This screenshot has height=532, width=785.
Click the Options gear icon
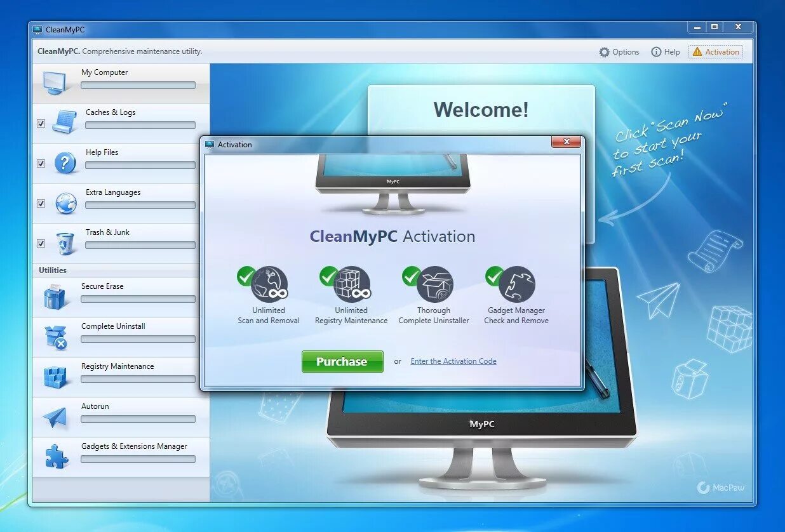click(604, 52)
